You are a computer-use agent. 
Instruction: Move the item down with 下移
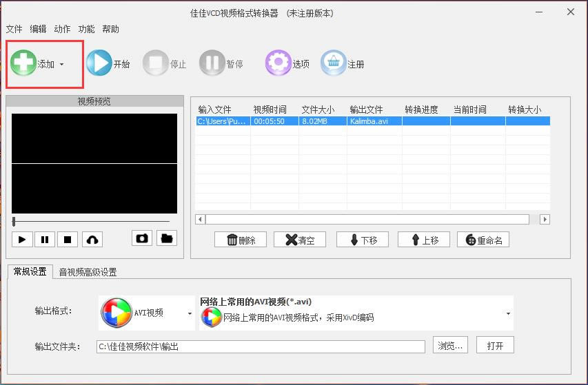point(363,240)
